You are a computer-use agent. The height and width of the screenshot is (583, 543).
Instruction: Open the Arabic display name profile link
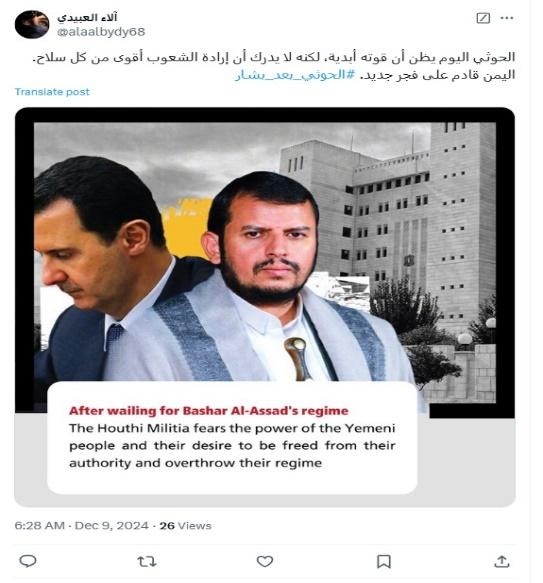pos(87,17)
